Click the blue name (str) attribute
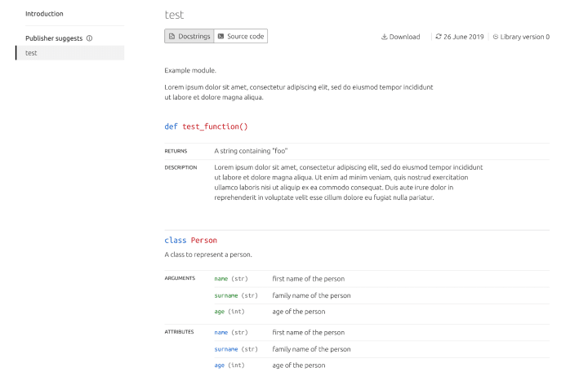This screenshot has width=588, height=372. tap(230, 332)
